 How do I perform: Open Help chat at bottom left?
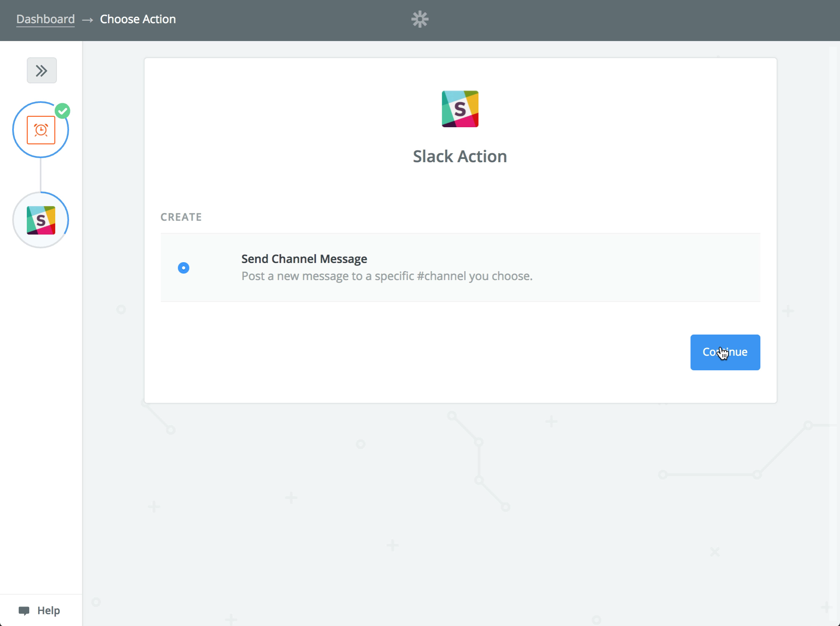coord(39,610)
